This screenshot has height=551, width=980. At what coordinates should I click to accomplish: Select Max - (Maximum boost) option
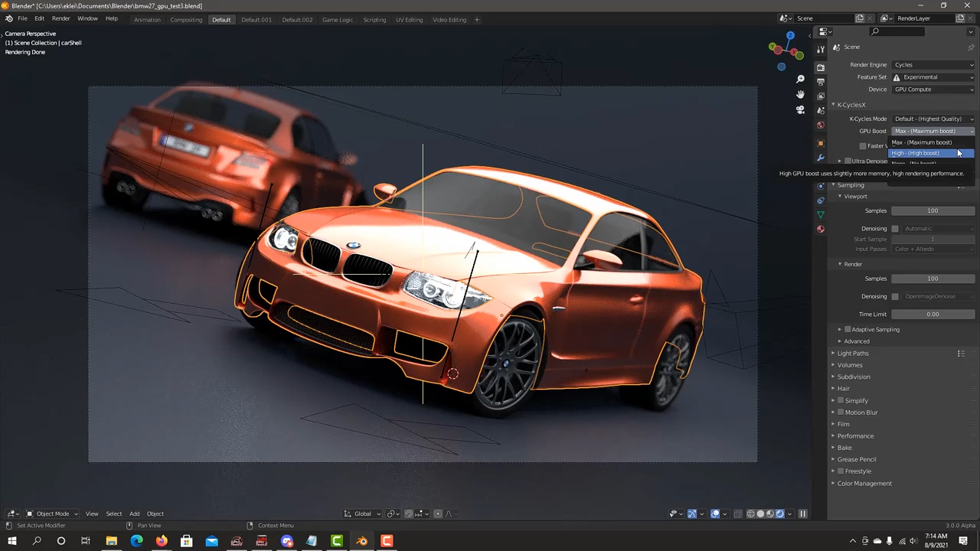pyautogui.click(x=931, y=142)
